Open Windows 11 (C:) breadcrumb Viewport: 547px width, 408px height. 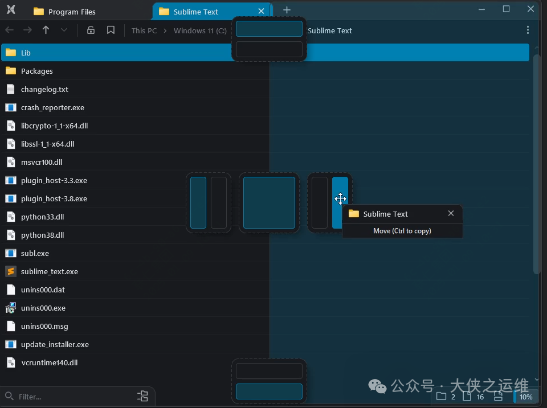200,31
